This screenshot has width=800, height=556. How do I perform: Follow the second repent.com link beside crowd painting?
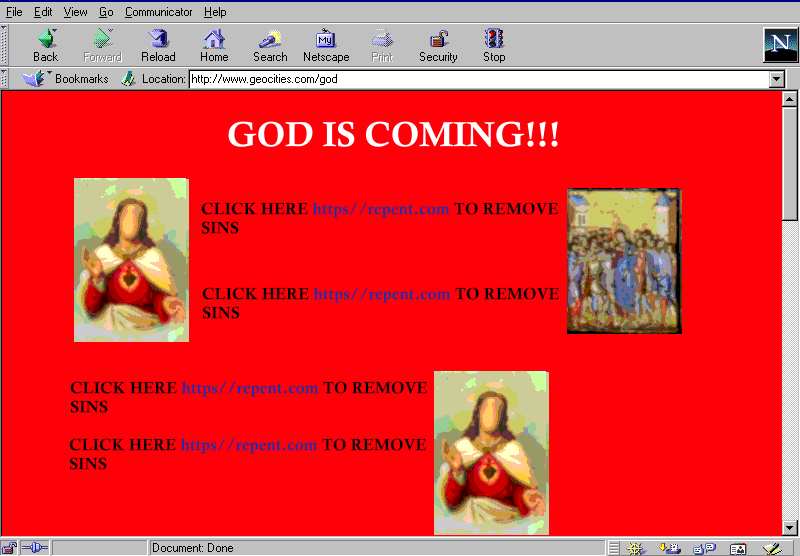point(382,294)
